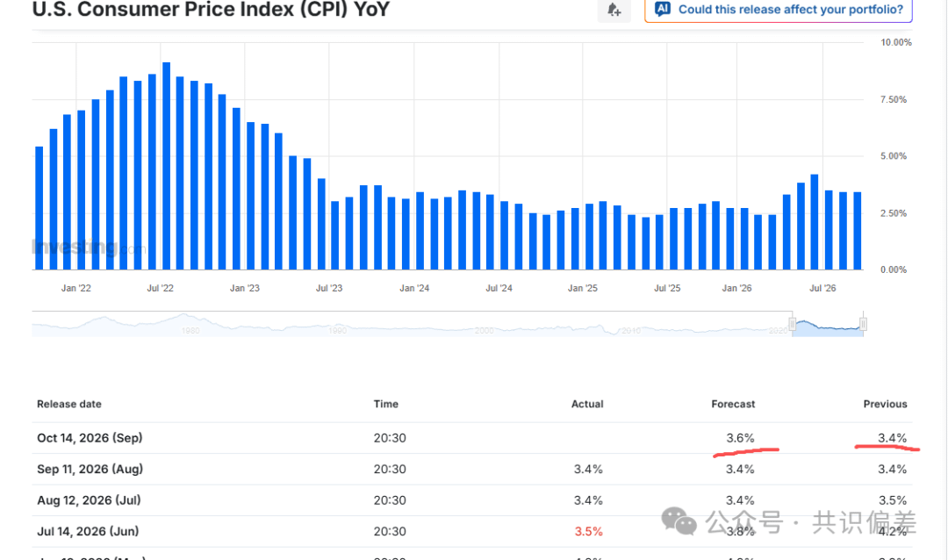Select the Aug 12, 2026 (Jul) release row
The image size is (948, 560).
pos(471,500)
